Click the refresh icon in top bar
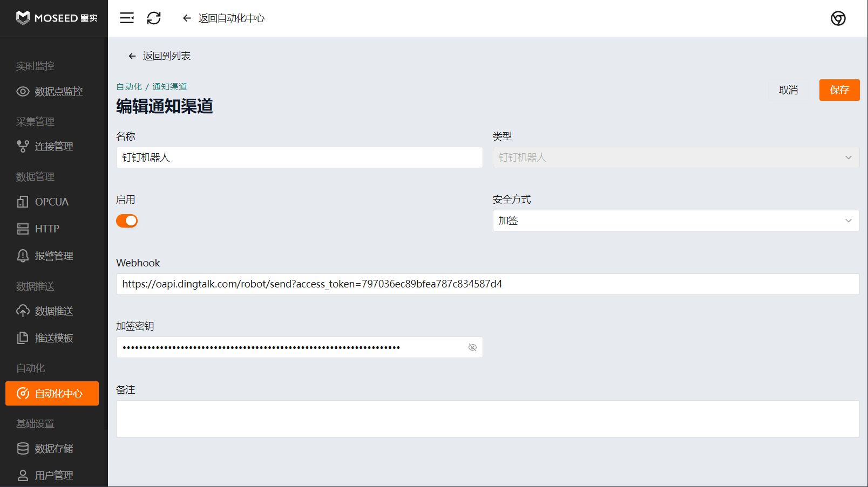Viewport: 868px width, 487px height. (x=154, y=18)
